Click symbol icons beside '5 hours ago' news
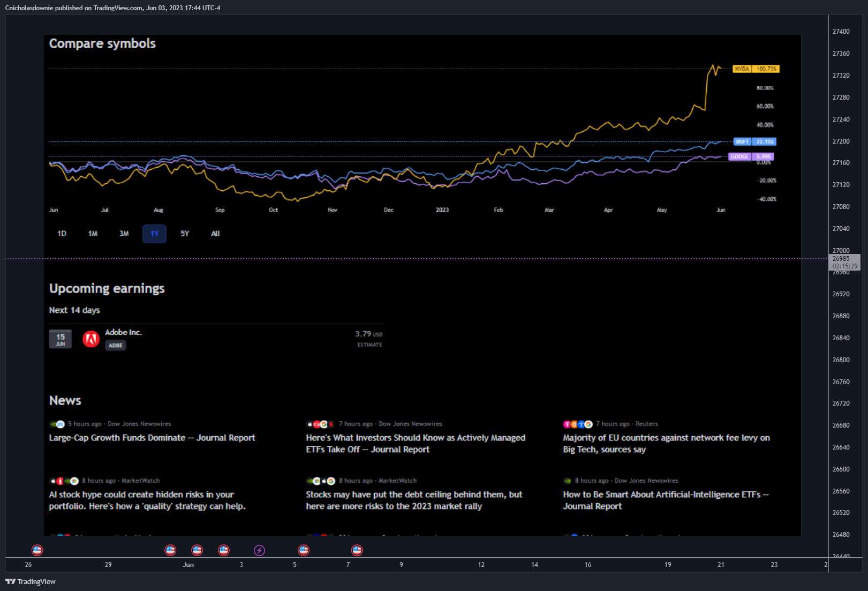The width and height of the screenshot is (868, 591). coord(57,424)
